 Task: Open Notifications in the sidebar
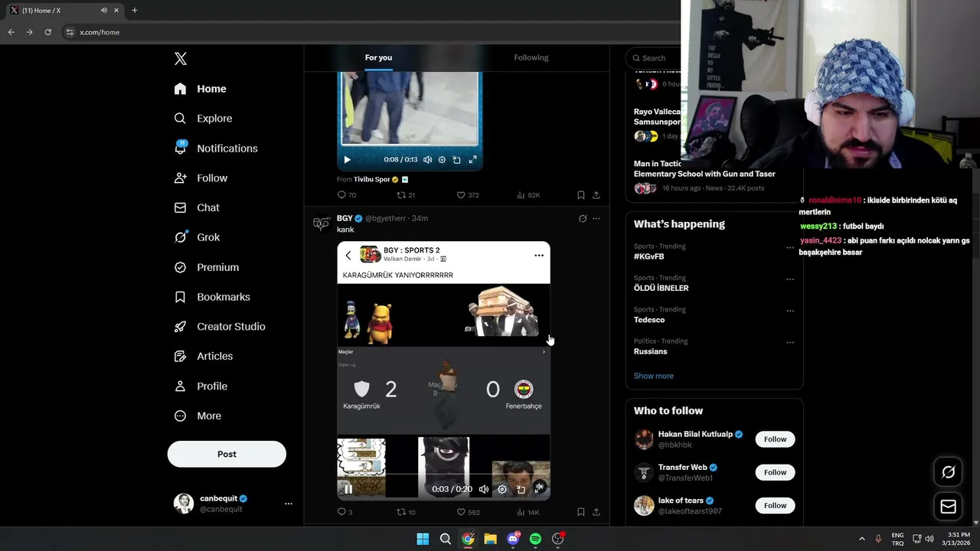click(216, 148)
